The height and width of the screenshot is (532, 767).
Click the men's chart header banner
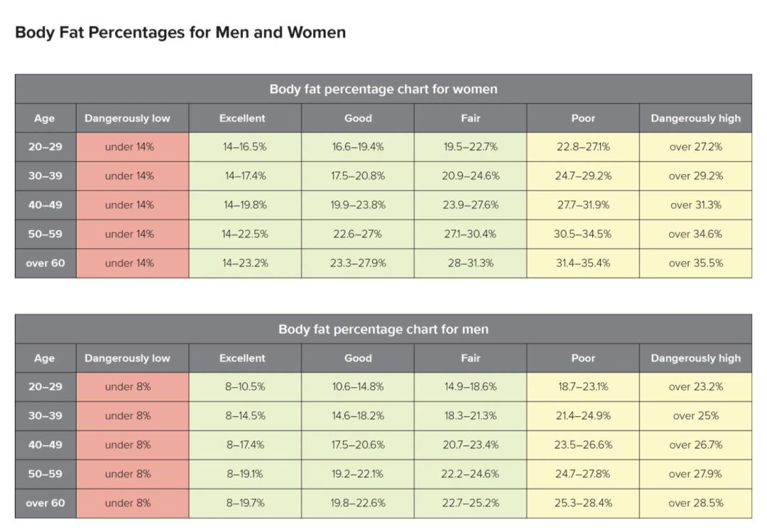click(x=383, y=330)
